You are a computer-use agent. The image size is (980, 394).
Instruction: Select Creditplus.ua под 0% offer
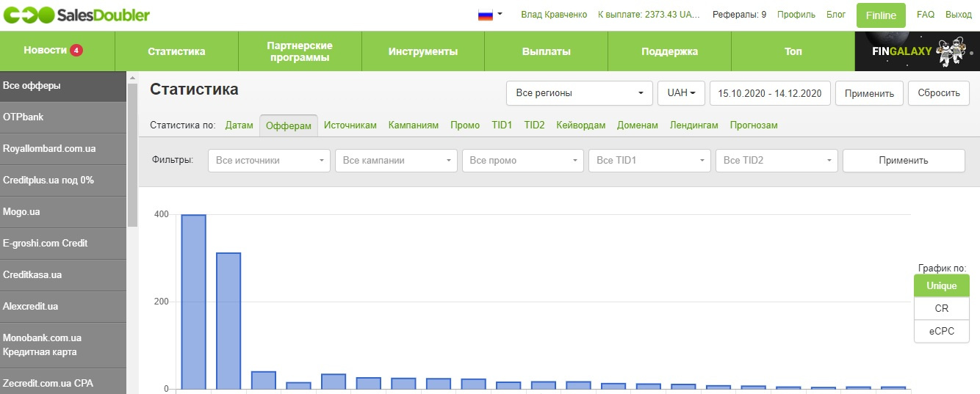pyautogui.click(x=63, y=180)
